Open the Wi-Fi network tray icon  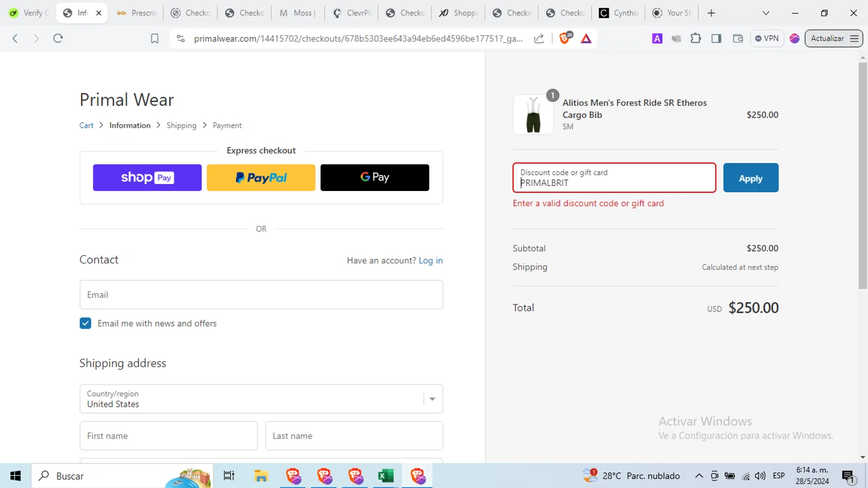point(746,476)
